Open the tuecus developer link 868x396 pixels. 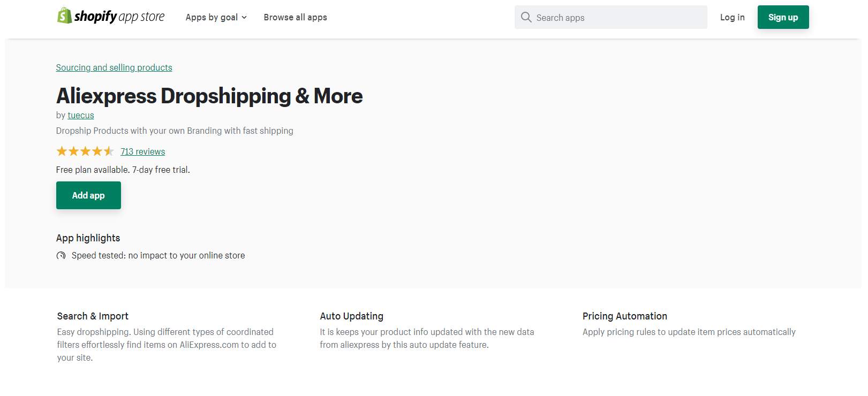81,115
